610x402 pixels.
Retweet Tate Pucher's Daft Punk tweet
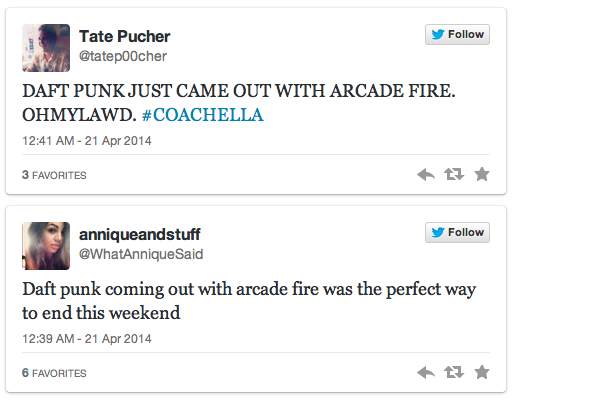453,175
